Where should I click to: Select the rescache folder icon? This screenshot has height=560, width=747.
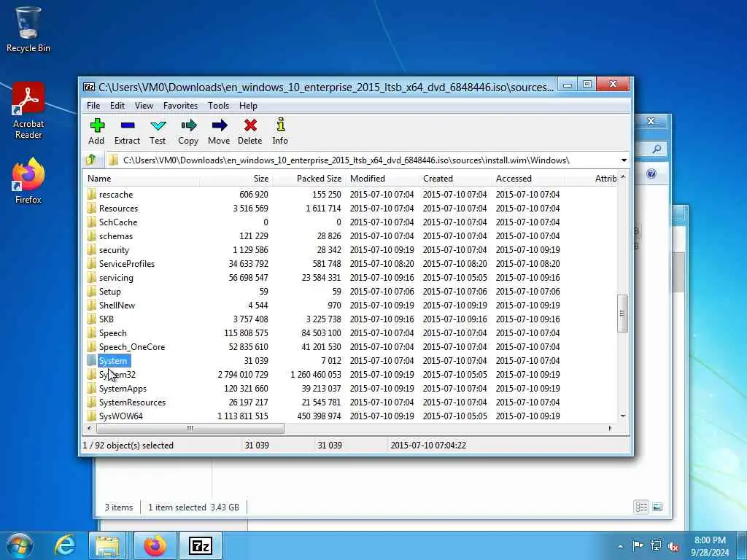pos(91,194)
